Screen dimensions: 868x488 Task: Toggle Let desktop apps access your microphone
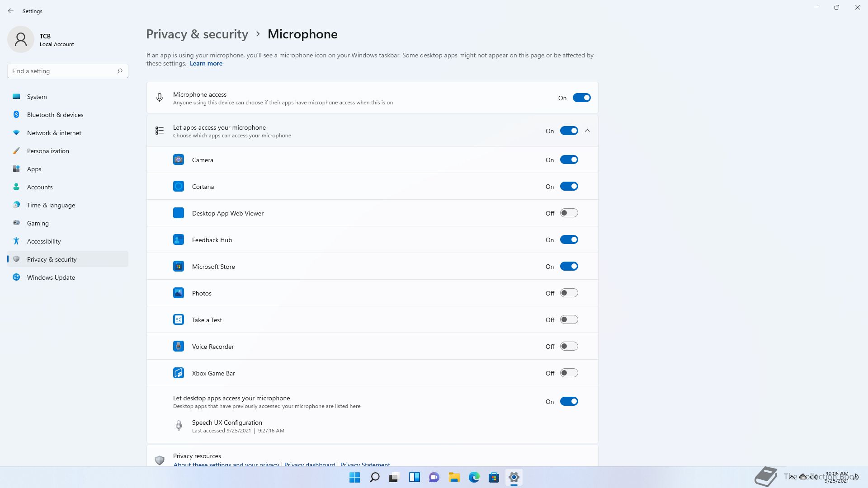coord(569,401)
